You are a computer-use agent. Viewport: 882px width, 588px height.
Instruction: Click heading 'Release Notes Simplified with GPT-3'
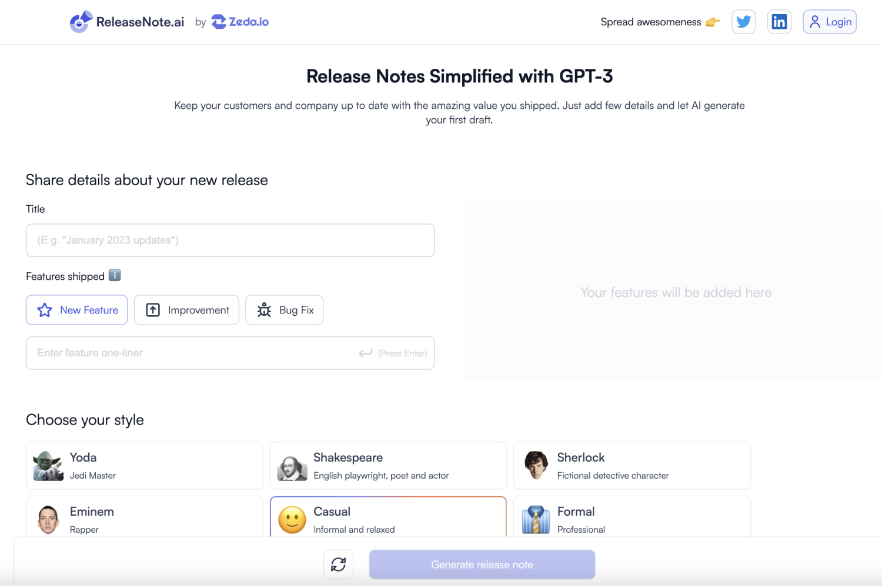point(459,76)
